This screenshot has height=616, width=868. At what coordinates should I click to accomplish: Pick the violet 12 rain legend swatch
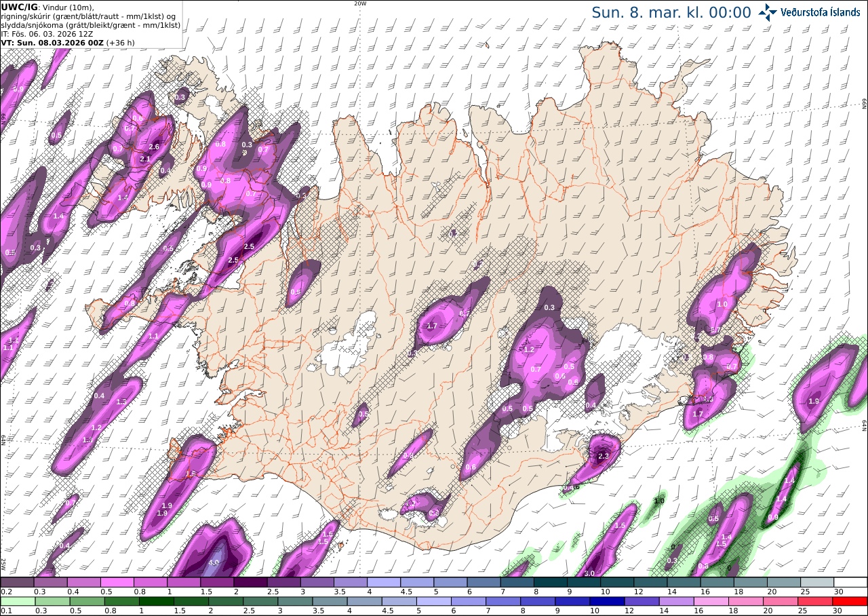point(642,601)
